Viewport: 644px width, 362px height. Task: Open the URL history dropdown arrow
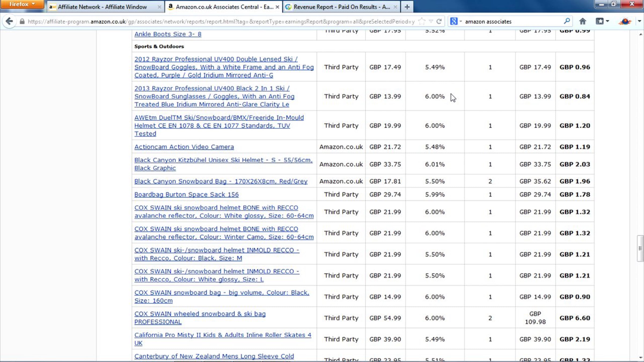click(431, 21)
